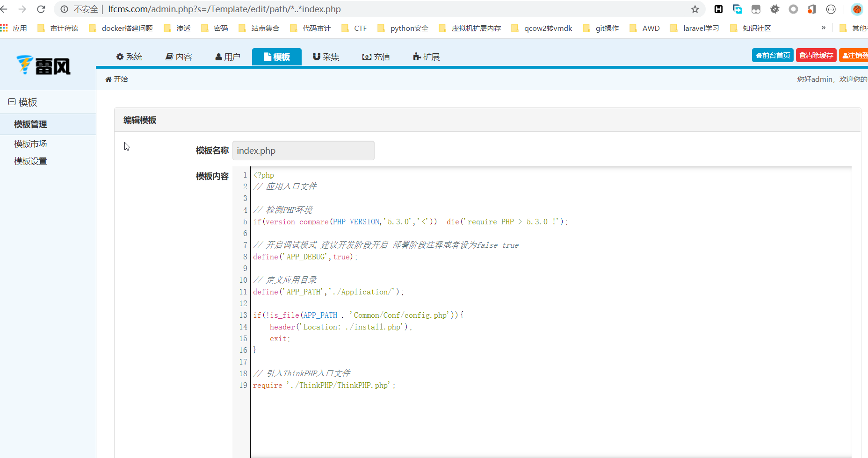Select the 采集 tab

pos(326,57)
